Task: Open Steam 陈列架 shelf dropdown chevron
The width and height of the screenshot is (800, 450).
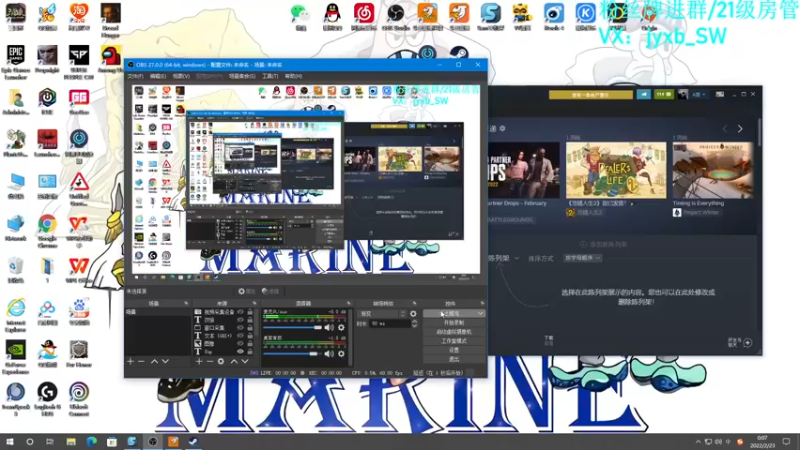Action: (x=516, y=258)
